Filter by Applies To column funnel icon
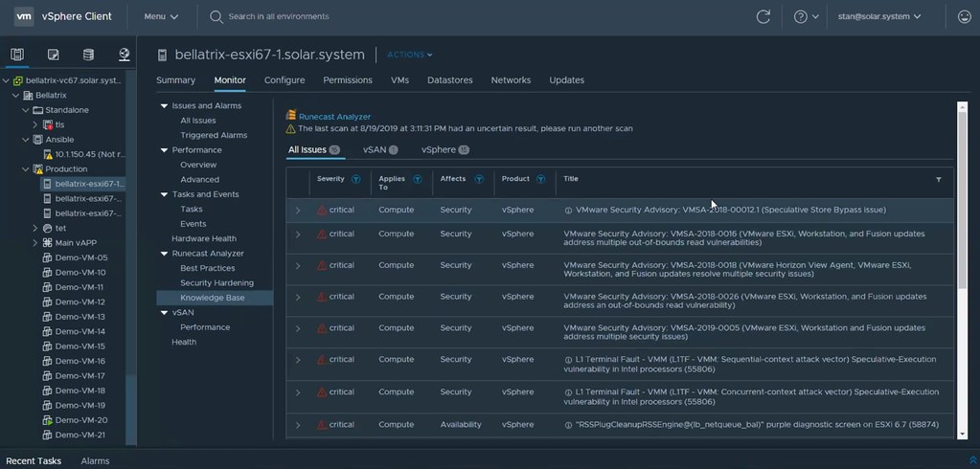Screen dimensions: 980x469 (418, 179)
